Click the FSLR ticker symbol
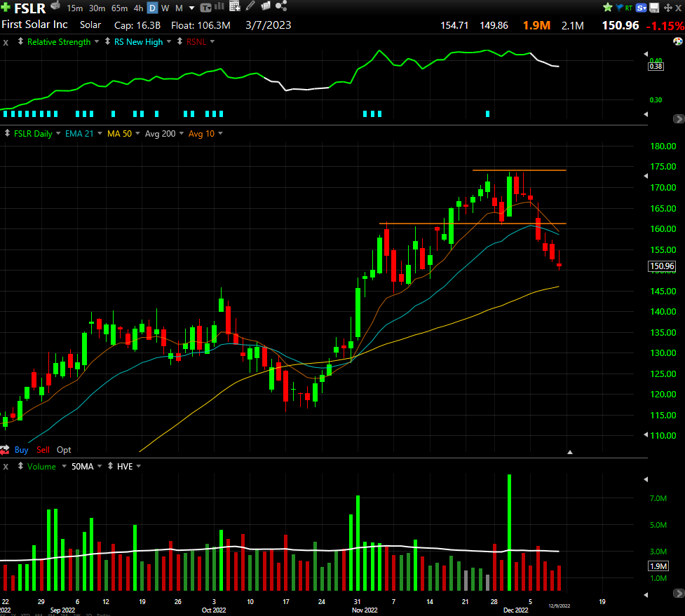This screenshot has width=685, height=616. coord(29,8)
